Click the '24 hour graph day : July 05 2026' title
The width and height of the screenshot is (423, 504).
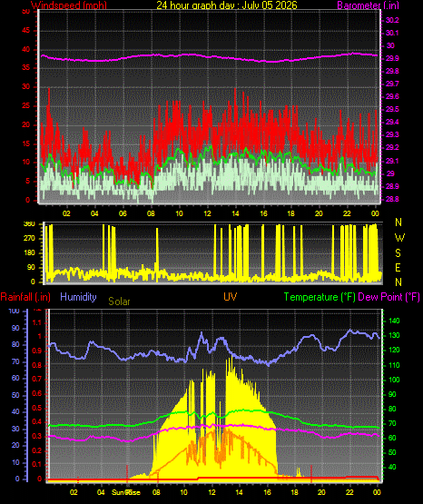click(227, 5)
